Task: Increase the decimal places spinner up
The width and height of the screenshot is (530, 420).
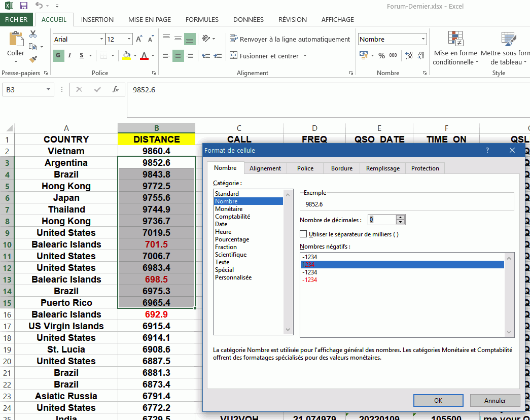Action: point(401,217)
